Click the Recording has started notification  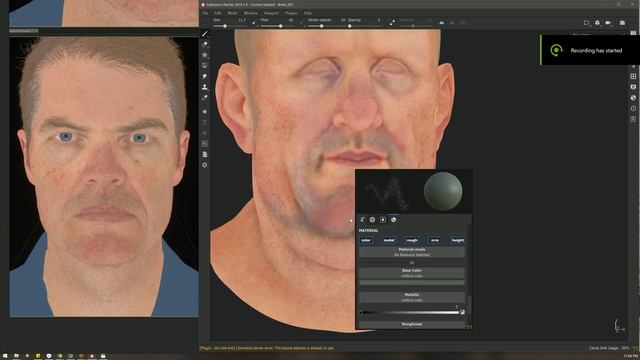pos(590,50)
